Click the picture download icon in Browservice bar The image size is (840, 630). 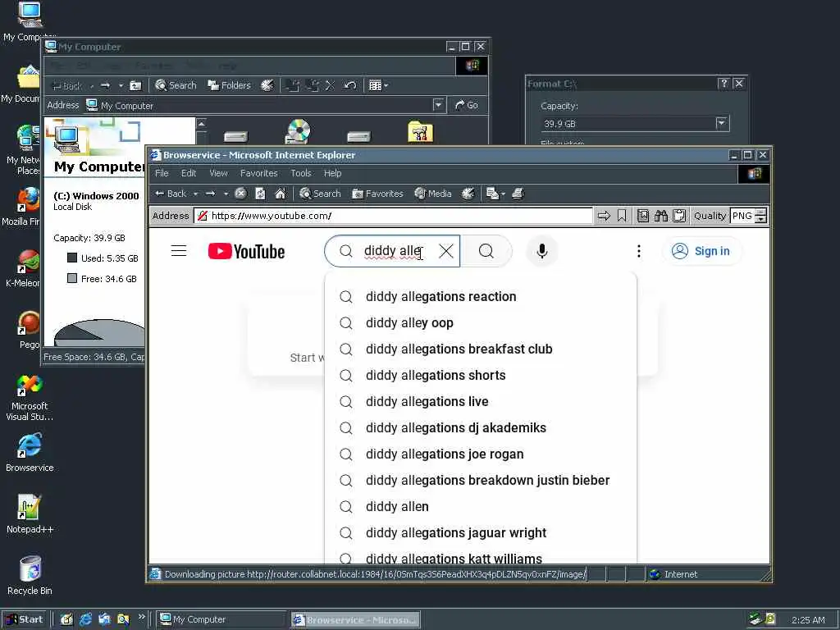[643, 216]
